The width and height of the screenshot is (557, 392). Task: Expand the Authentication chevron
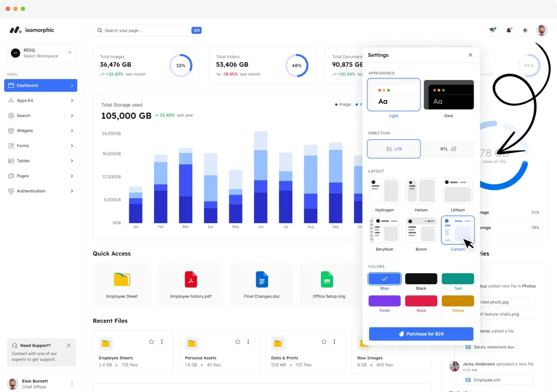click(72, 191)
